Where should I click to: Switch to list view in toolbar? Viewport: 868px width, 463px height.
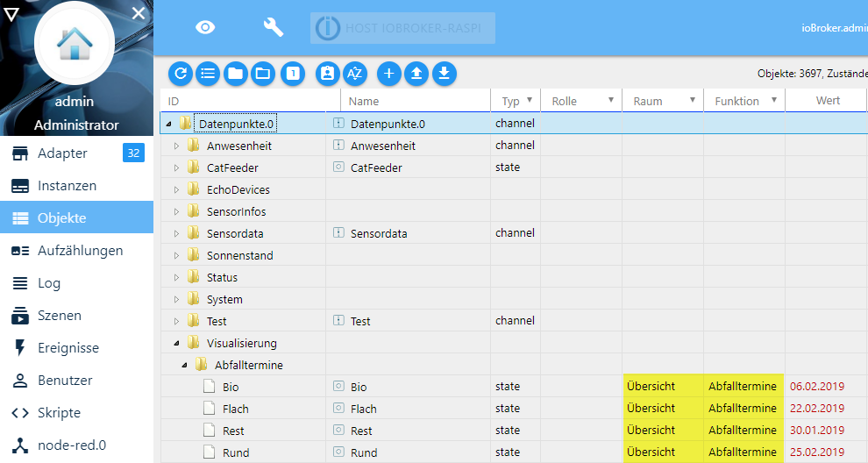point(208,74)
